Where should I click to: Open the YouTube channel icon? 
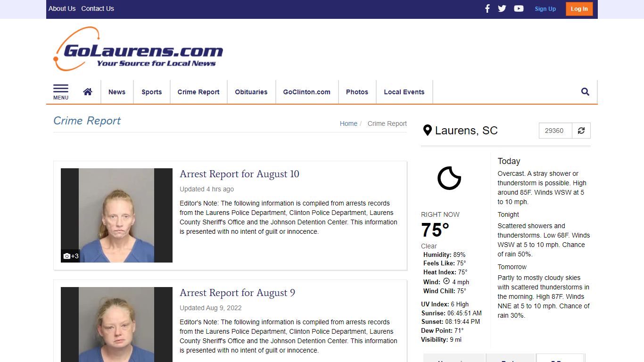click(519, 8)
